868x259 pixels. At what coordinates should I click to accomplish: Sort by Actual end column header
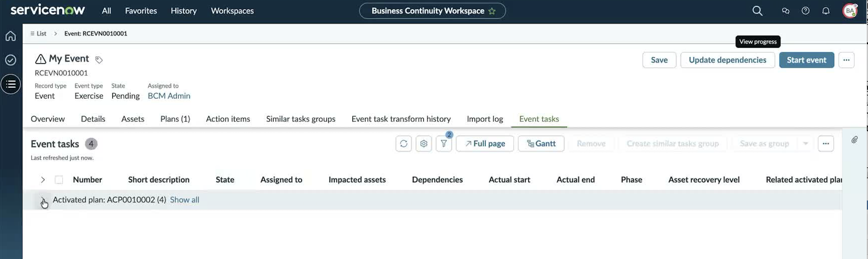[x=576, y=180]
